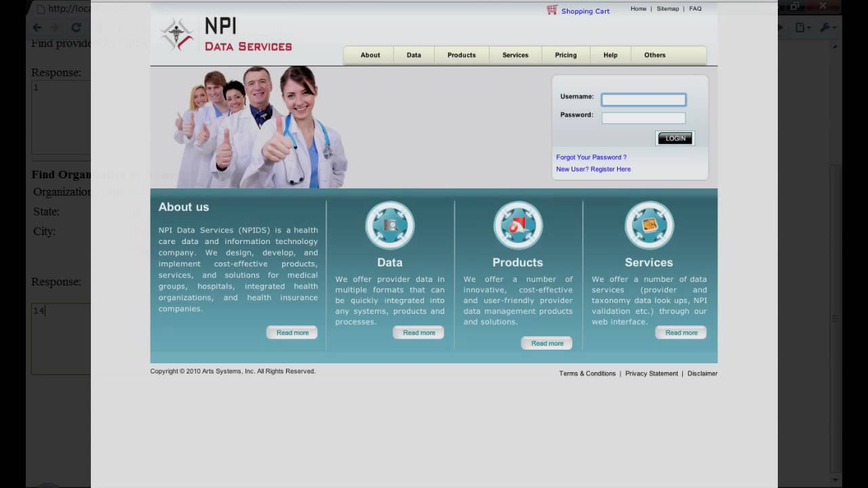Click the LOGIN button
This screenshot has width=868, height=488.
(x=675, y=138)
